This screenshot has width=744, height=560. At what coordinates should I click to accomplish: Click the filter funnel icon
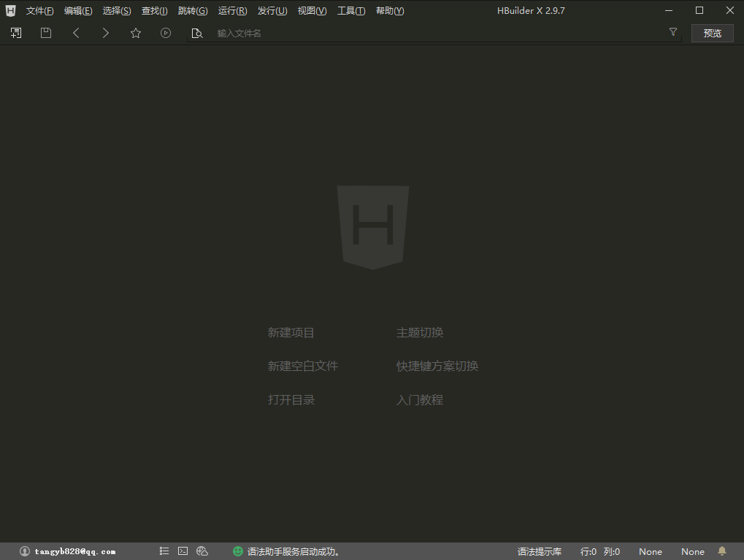coord(673,32)
